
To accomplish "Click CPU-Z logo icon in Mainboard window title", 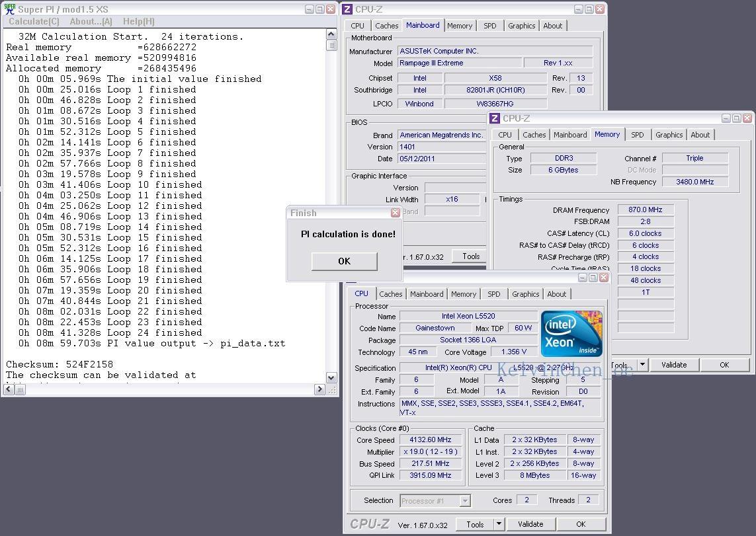I will pyautogui.click(x=347, y=9).
